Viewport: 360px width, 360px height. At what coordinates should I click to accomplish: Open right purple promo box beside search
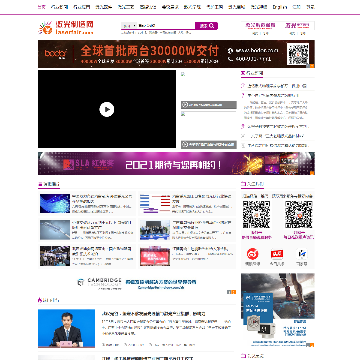[297, 27]
